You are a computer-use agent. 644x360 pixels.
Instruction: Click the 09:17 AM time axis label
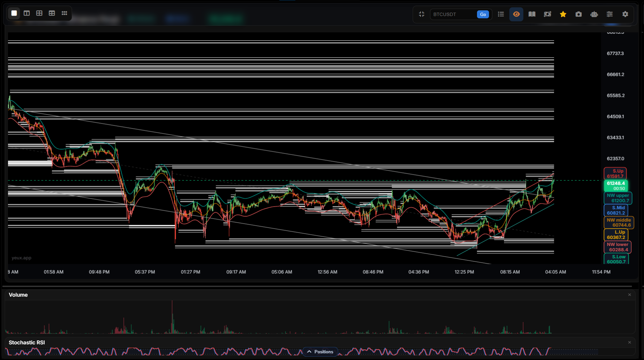tap(236, 272)
